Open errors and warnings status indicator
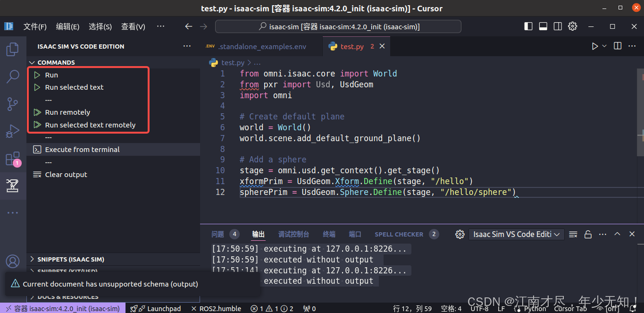644x313 pixels. tap(272, 308)
